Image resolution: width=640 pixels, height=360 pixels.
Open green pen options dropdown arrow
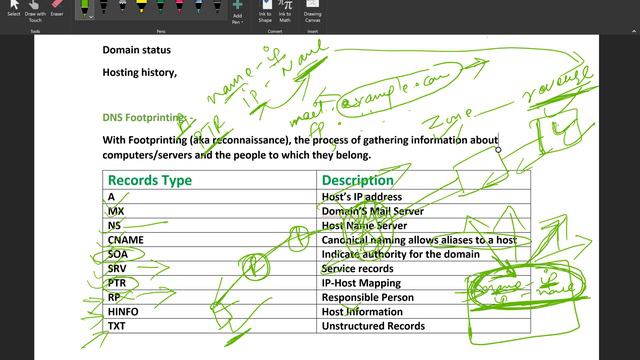[91, 17]
